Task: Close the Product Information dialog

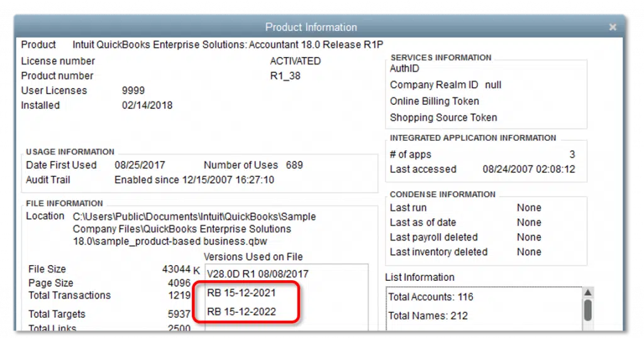Action: click(x=613, y=27)
